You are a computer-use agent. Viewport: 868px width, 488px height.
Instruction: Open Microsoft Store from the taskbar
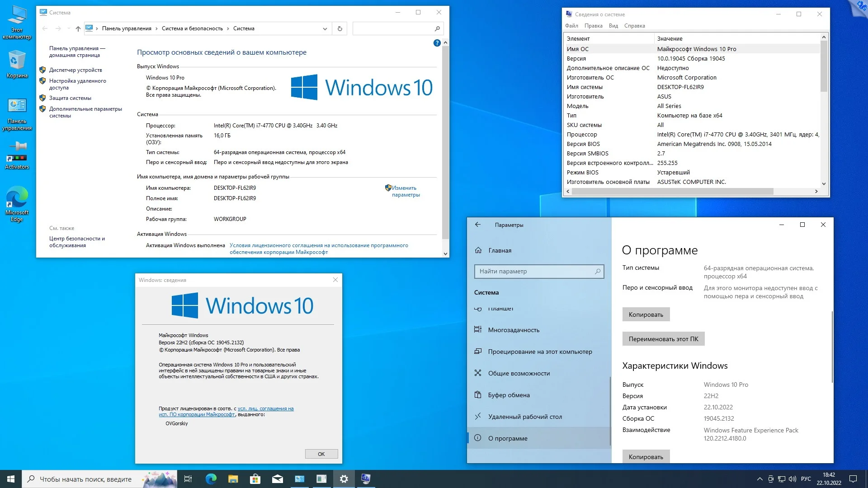[255, 479]
